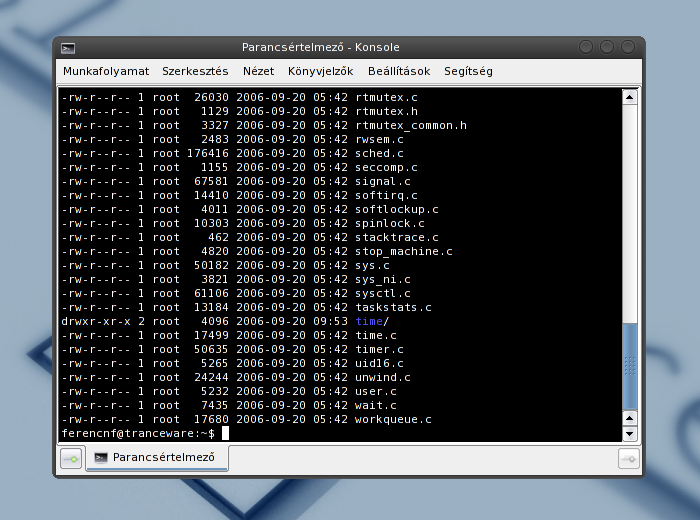700x520 pixels.
Task: Click the file name softirq.c
Action: click(386, 195)
